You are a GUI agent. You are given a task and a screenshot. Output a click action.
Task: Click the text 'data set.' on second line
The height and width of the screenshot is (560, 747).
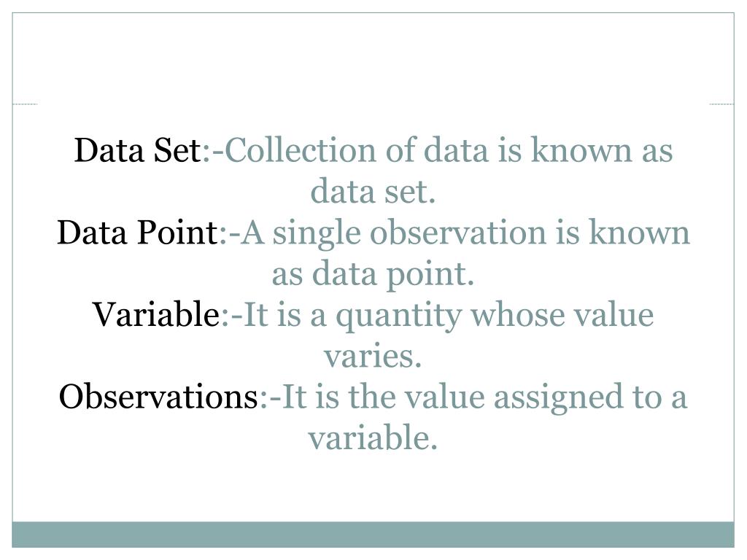[373, 192]
